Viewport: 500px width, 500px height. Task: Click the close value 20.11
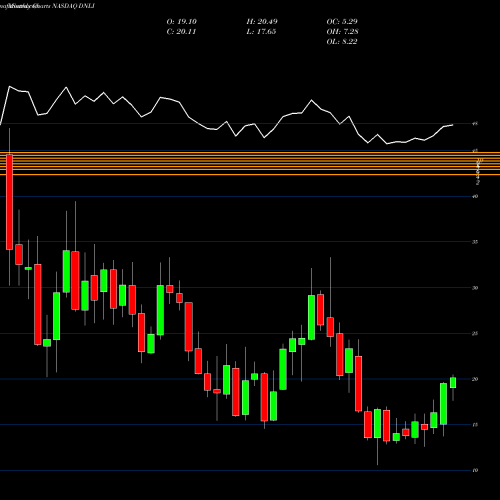pos(182,32)
